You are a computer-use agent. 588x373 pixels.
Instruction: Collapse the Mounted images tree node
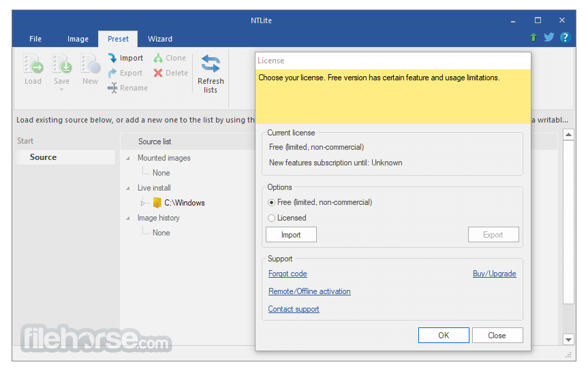click(x=128, y=159)
